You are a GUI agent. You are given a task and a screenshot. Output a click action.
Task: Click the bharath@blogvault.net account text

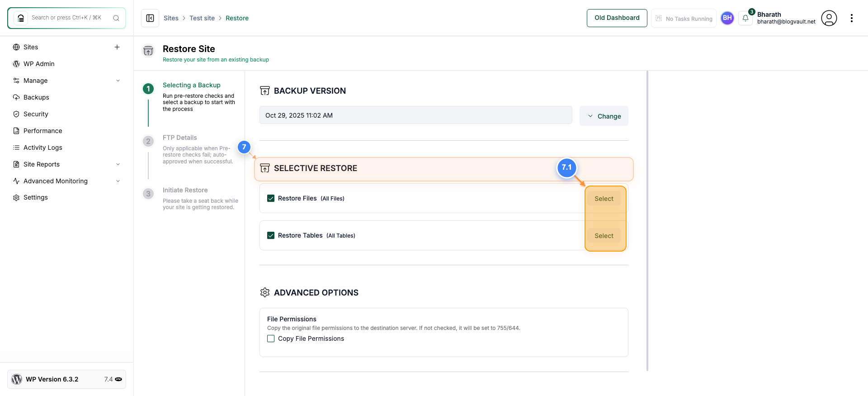coord(786,22)
